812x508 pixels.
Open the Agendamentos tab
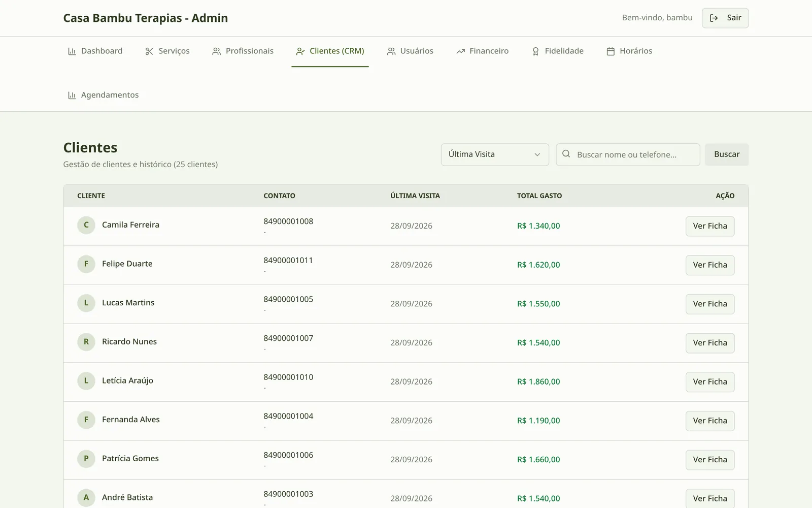coord(103,95)
